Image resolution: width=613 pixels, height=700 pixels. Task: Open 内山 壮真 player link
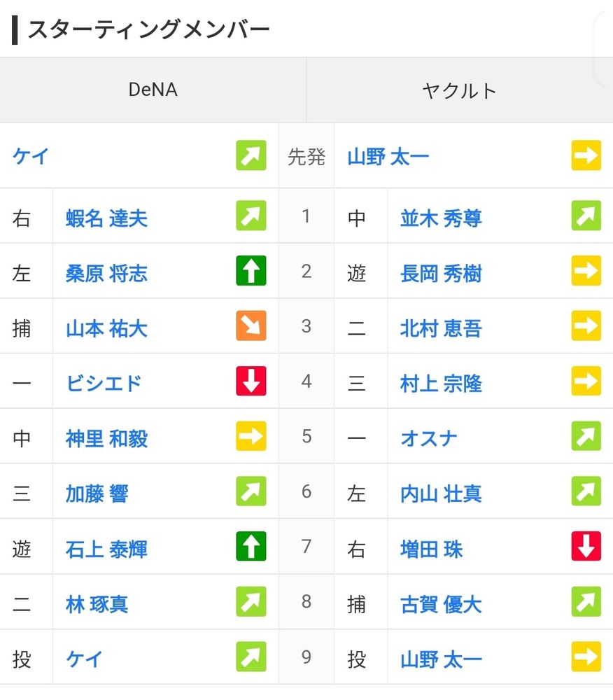tap(441, 493)
